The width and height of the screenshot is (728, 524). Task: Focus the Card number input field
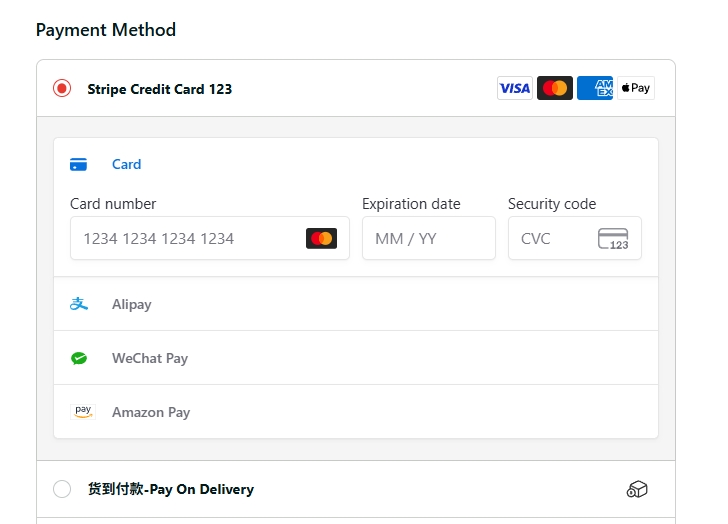click(x=185, y=239)
